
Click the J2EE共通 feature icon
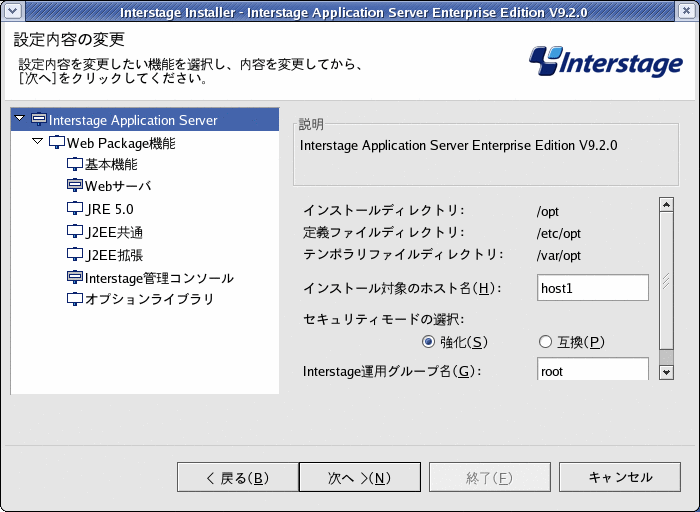point(75,232)
